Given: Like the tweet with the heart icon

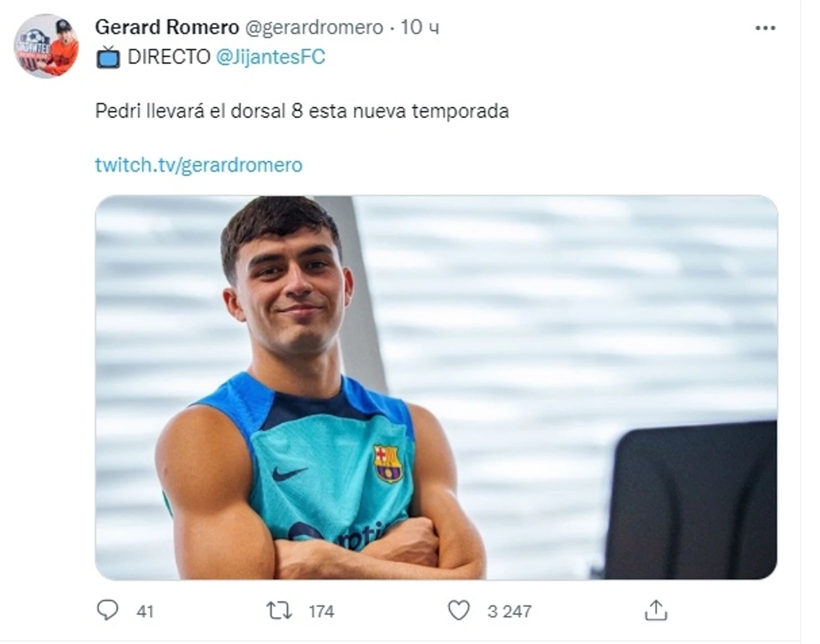Looking at the screenshot, I should click(458, 610).
